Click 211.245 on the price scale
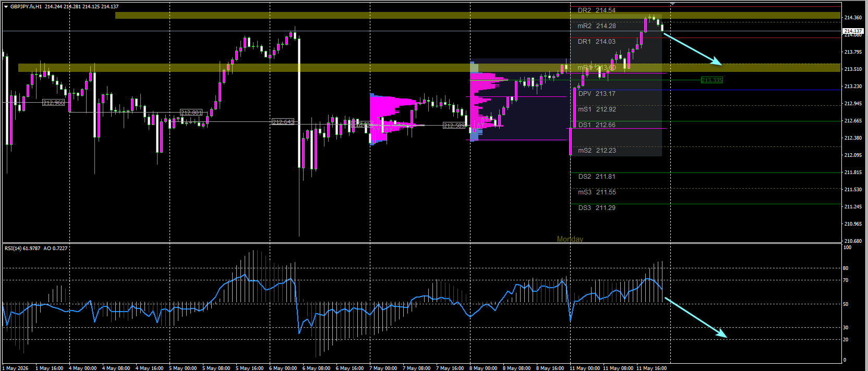The height and width of the screenshot is (371, 868). 853,207
